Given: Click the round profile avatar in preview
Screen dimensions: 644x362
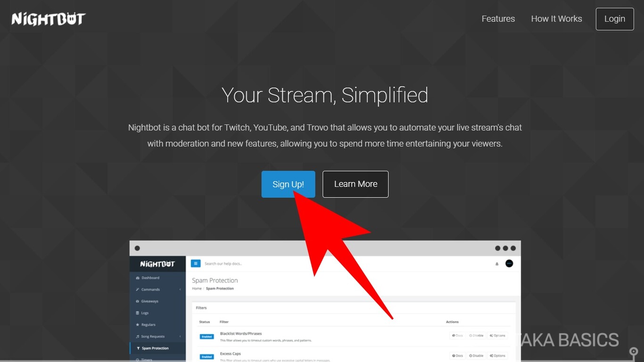Looking at the screenshot, I should pyautogui.click(x=509, y=263).
